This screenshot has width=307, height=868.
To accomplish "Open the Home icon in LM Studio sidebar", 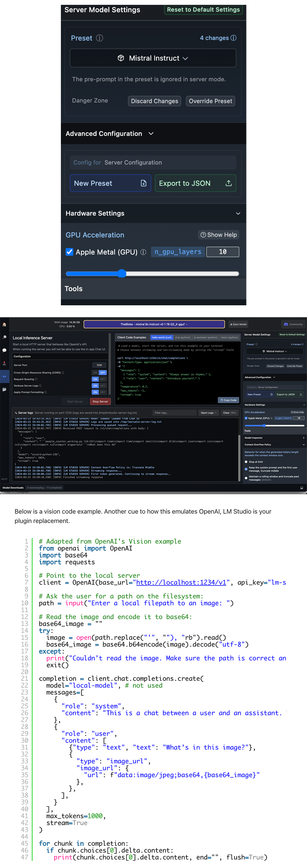I will pyautogui.click(x=5, y=324).
